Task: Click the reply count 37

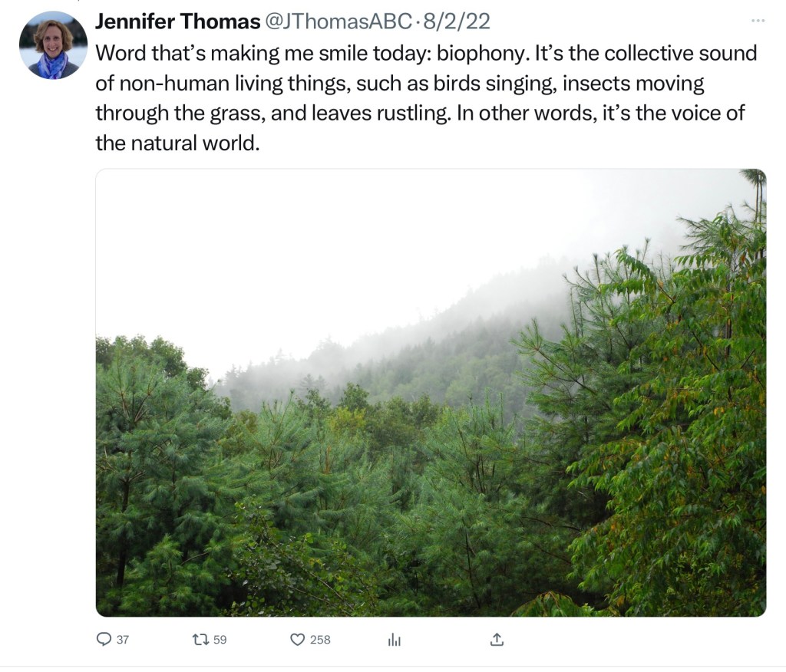Action: (x=123, y=639)
